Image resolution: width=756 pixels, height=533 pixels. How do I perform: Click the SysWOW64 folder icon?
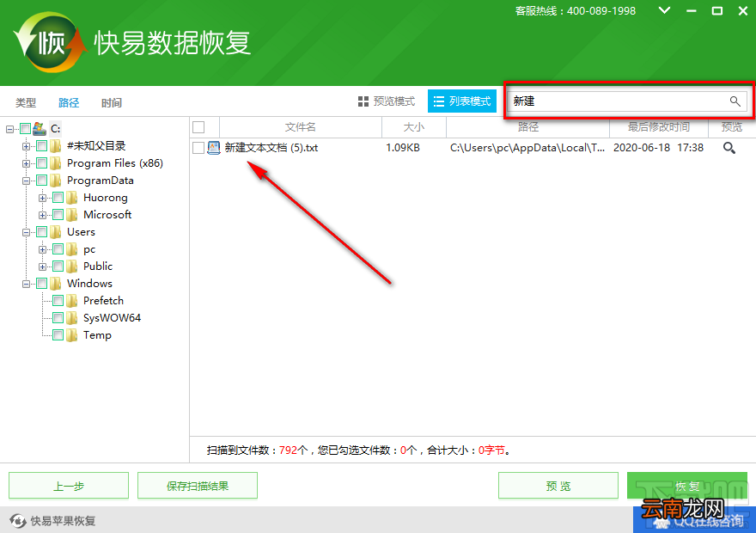coord(72,318)
